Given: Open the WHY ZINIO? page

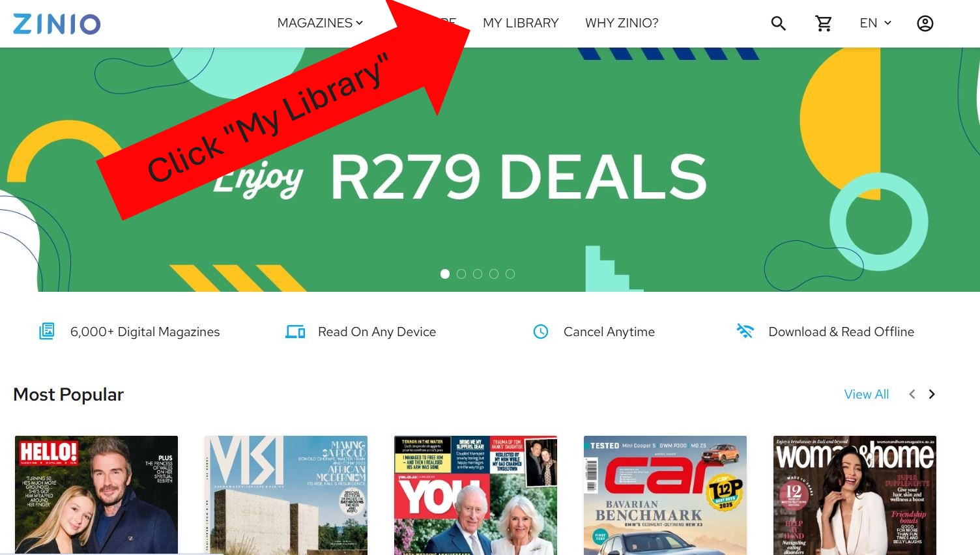Looking at the screenshot, I should (622, 23).
